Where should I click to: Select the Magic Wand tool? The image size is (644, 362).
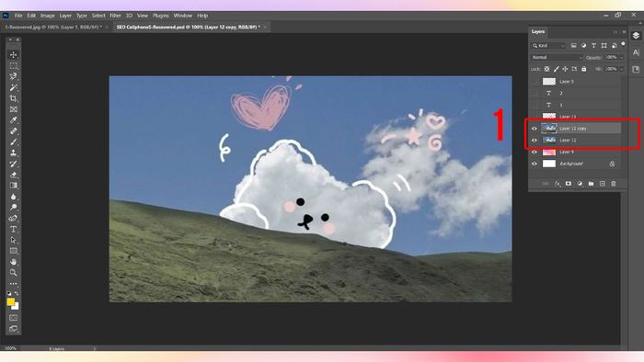coord(14,87)
